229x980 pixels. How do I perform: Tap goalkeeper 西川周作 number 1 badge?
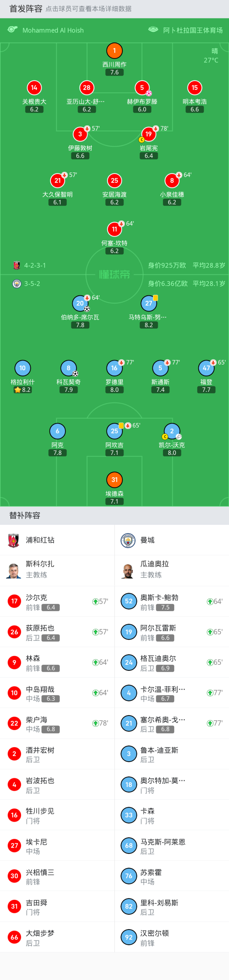click(x=114, y=51)
